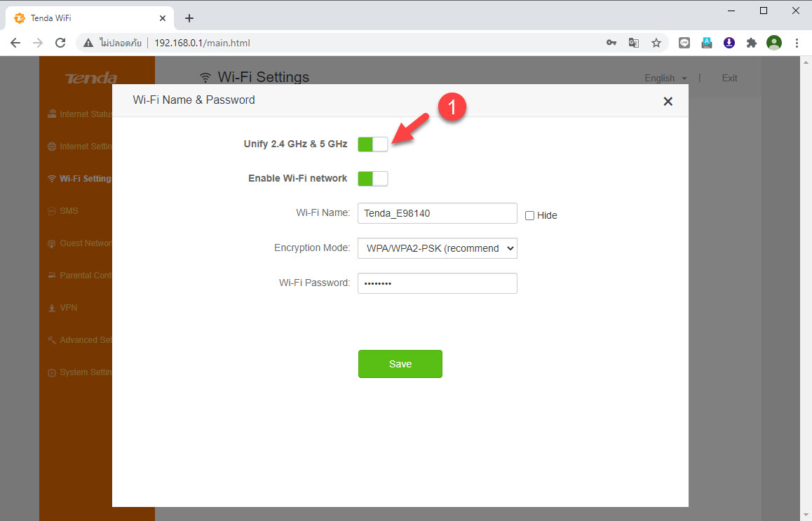Viewport: 812px width, 521px height.
Task: Click the Guest Network sidebar icon
Action: pos(52,243)
